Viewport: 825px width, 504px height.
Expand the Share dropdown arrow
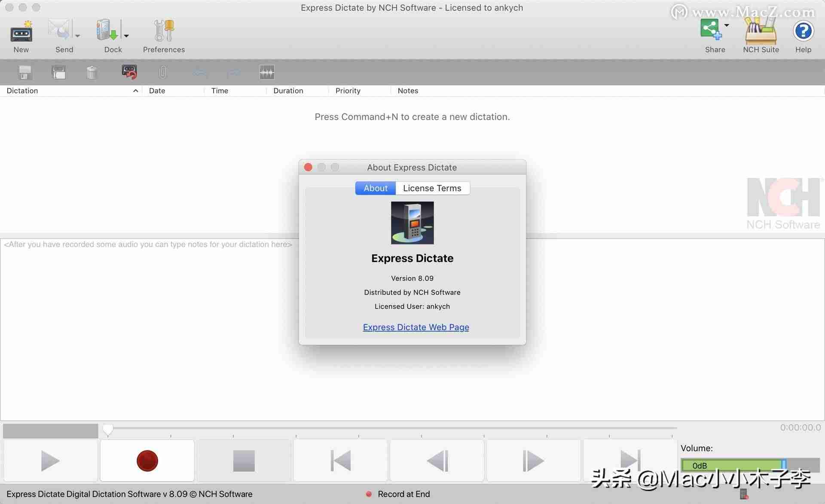coord(727,25)
